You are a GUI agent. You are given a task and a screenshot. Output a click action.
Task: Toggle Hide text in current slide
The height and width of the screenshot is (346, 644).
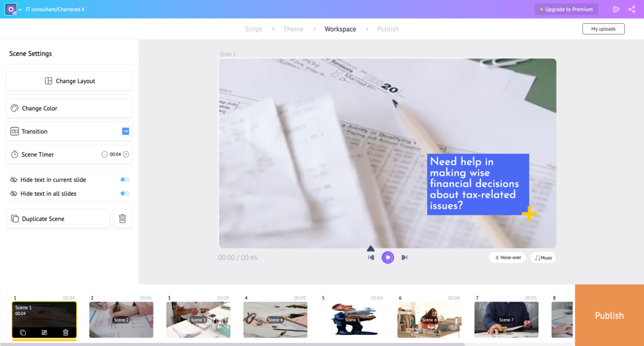(x=125, y=180)
